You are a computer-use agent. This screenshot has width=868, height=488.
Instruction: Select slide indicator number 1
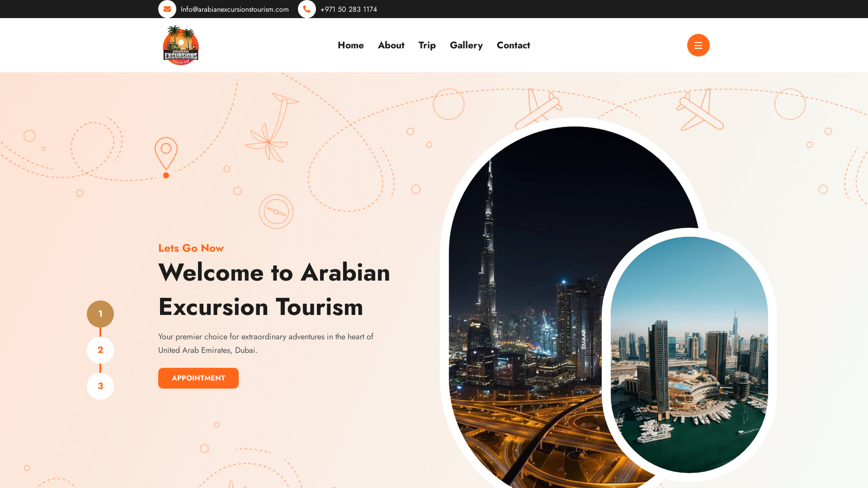point(100,314)
